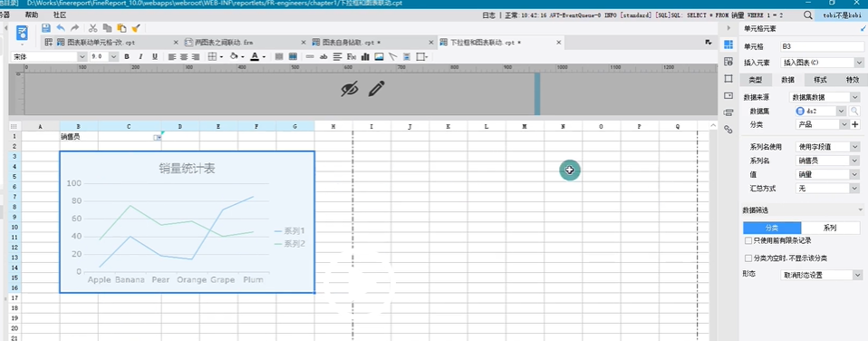Click the insert chart icon in format toolbar

365,56
